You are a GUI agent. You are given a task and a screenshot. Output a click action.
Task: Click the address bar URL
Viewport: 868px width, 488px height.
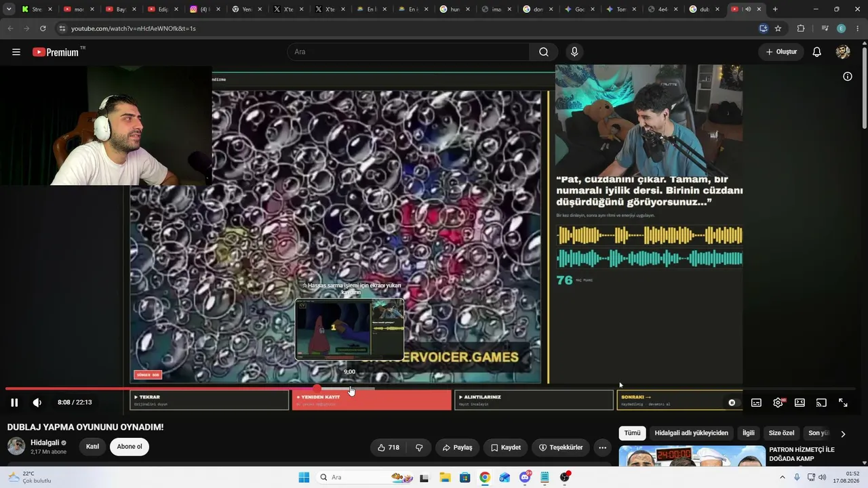click(x=134, y=28)
